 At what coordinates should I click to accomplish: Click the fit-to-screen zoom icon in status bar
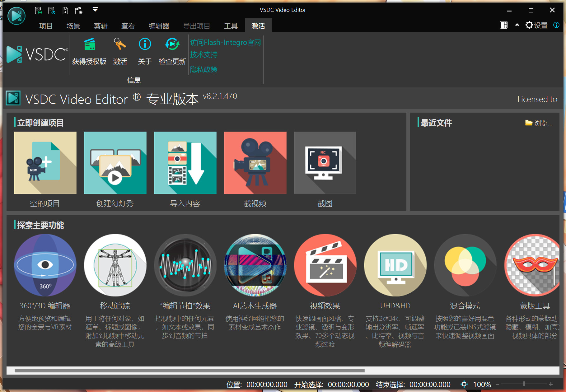(x=464, y=384)
